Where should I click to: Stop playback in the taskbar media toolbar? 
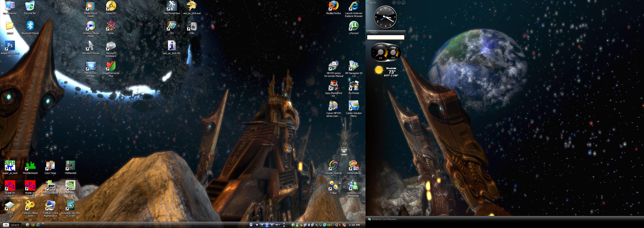coord(257,225)
